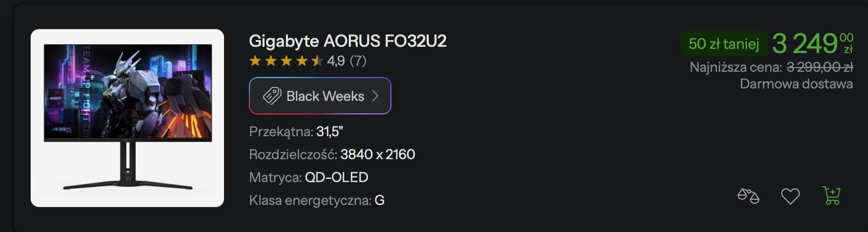Click the first gold rating star
This screenshot has height=232, width=868.
[x=255, y=61]
